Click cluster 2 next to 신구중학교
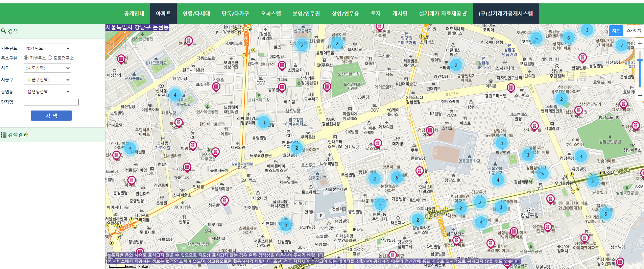Image resolution: width=644 pixels, height=269 pixels. [x=302, y=45]
